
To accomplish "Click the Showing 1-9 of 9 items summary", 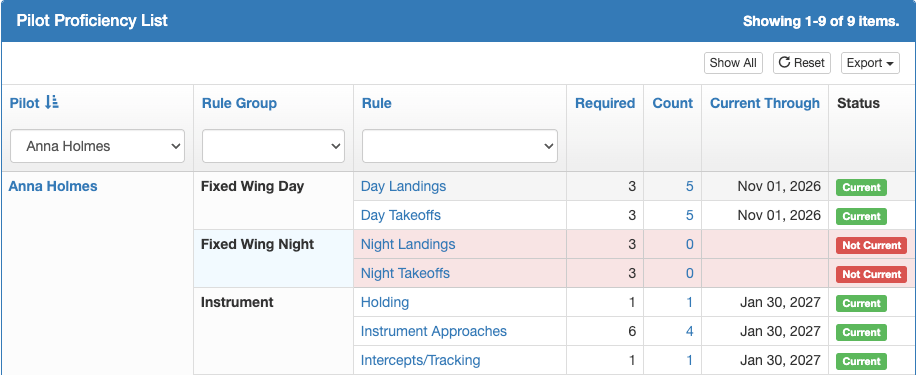I will [x=821, y=22].
